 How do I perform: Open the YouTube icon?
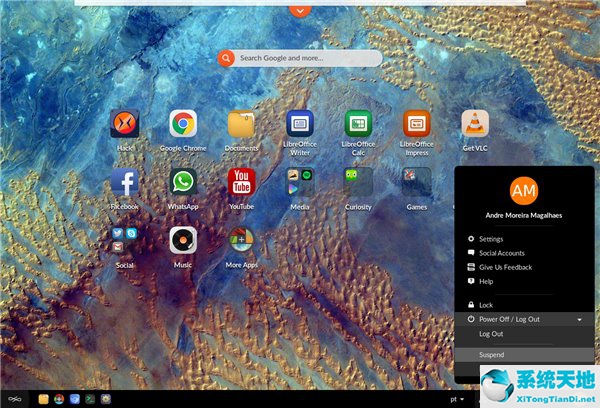(241, 182)
